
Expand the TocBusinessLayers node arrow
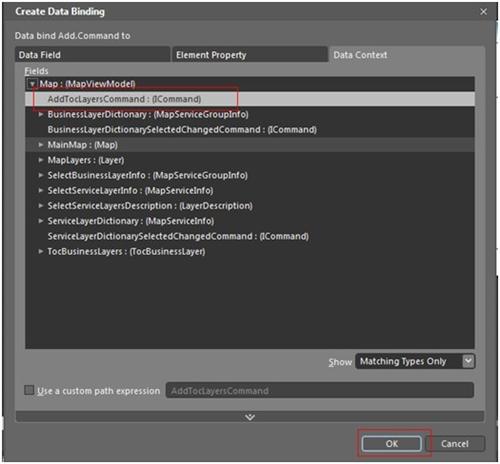[x=41, y=251]
